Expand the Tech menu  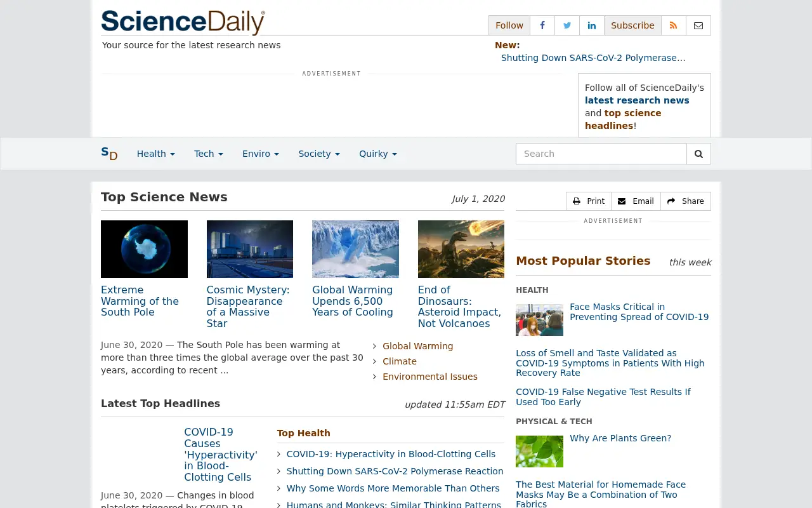pos(209,154)
